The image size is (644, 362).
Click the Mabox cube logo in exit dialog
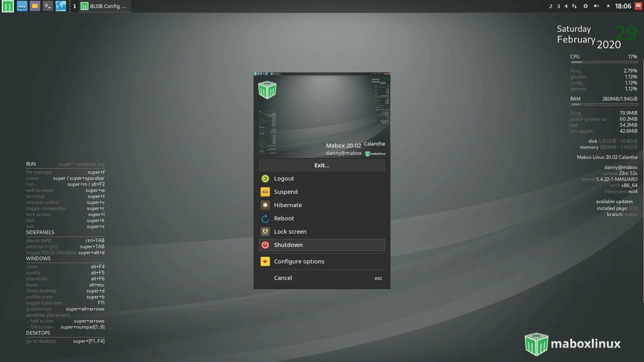(x=267, y=90)
